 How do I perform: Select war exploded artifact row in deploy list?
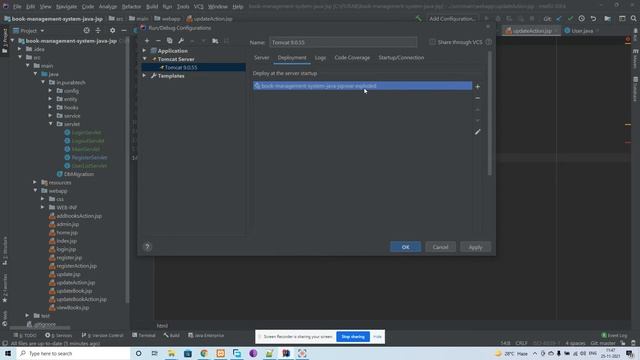(x=362, y=86)
